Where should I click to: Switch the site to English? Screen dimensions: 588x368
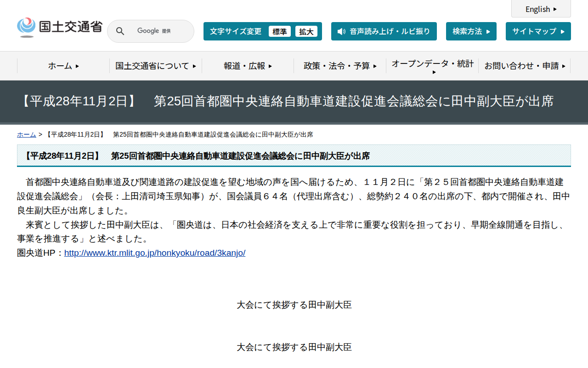541,9
